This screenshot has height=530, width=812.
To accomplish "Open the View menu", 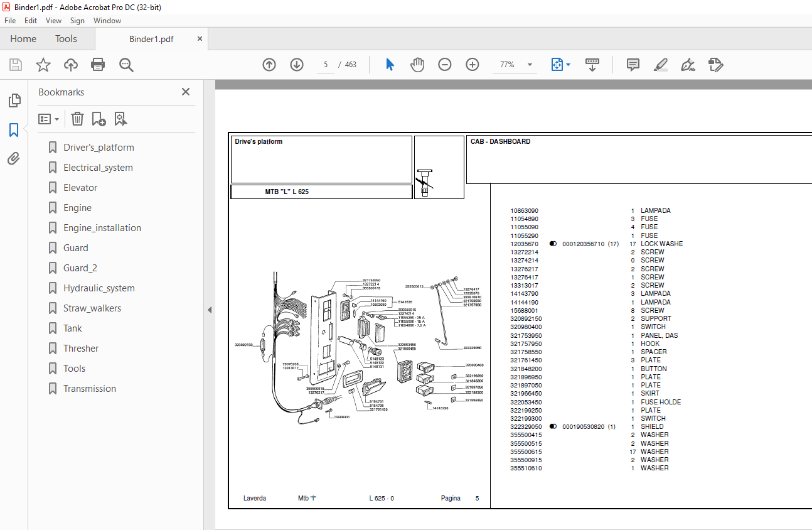I will [54, 21].
